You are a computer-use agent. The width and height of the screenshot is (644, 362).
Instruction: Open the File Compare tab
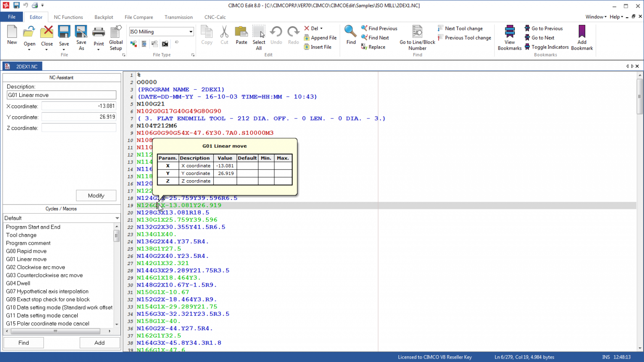pos(139,17)
